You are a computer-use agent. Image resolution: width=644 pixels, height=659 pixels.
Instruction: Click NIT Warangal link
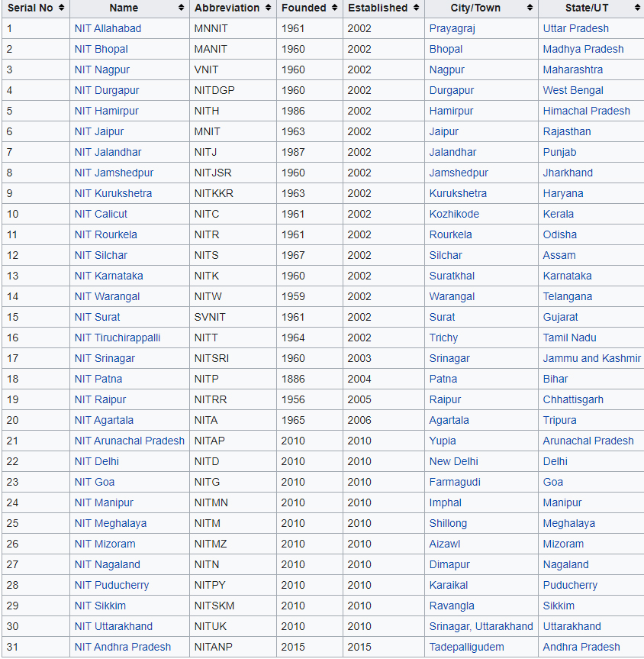click(107, 296)
